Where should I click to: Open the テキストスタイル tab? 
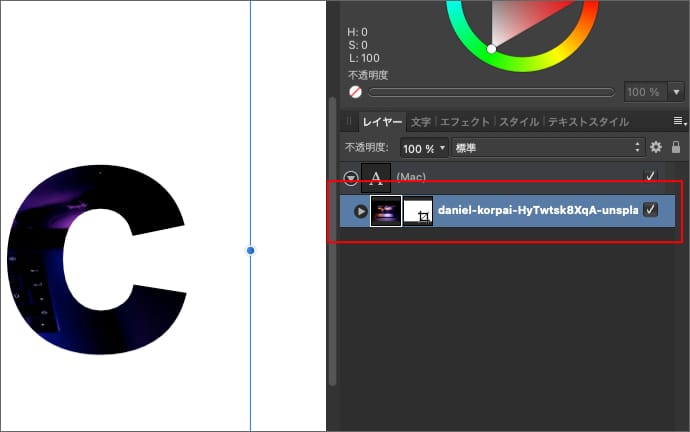click(x=588, y=122)
